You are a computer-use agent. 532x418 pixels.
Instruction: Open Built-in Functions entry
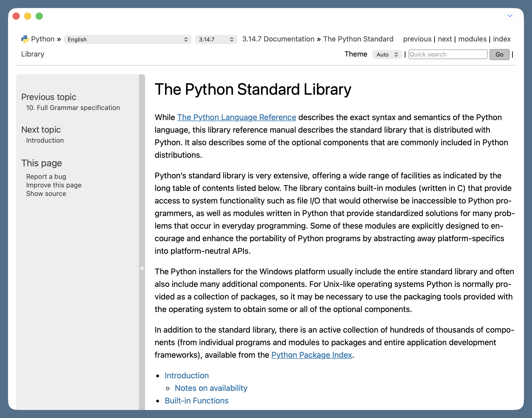pos(197,401)
